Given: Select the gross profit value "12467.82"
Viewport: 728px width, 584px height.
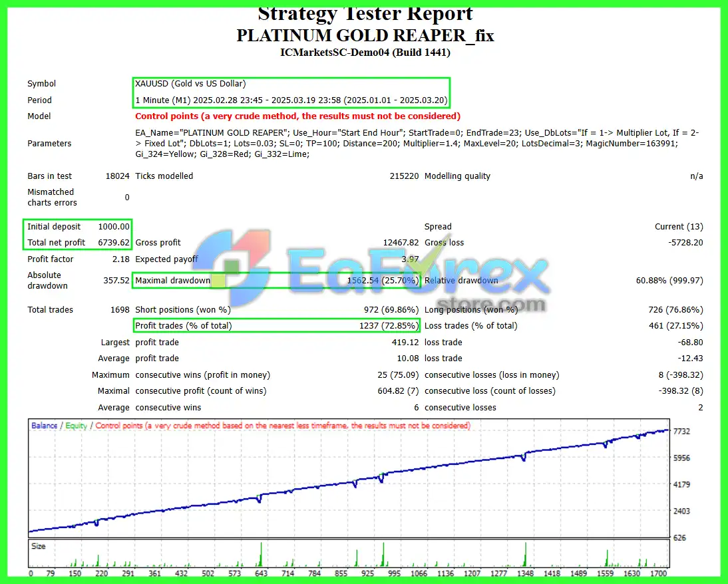Looking at the screenshot, I should coord(401,242).
